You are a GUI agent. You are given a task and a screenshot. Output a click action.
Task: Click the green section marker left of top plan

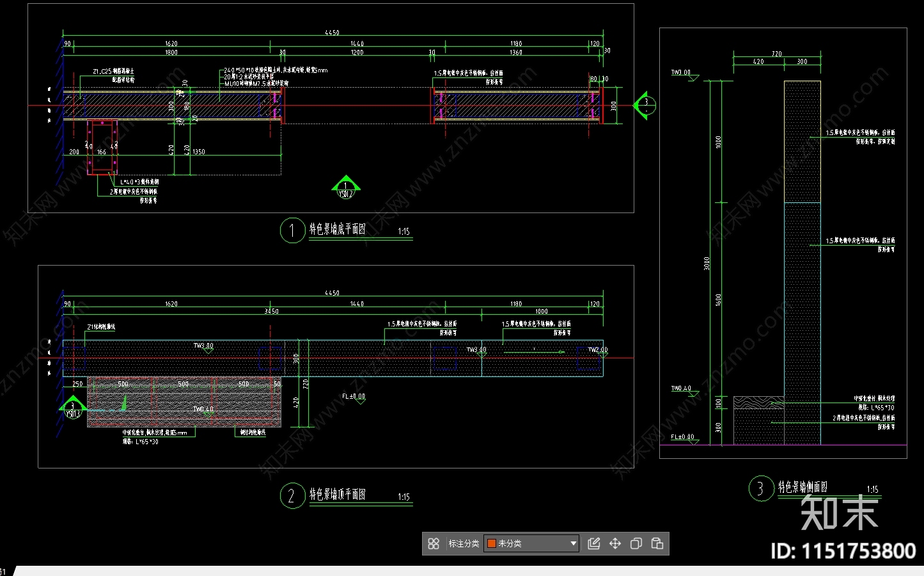point(72,408)
